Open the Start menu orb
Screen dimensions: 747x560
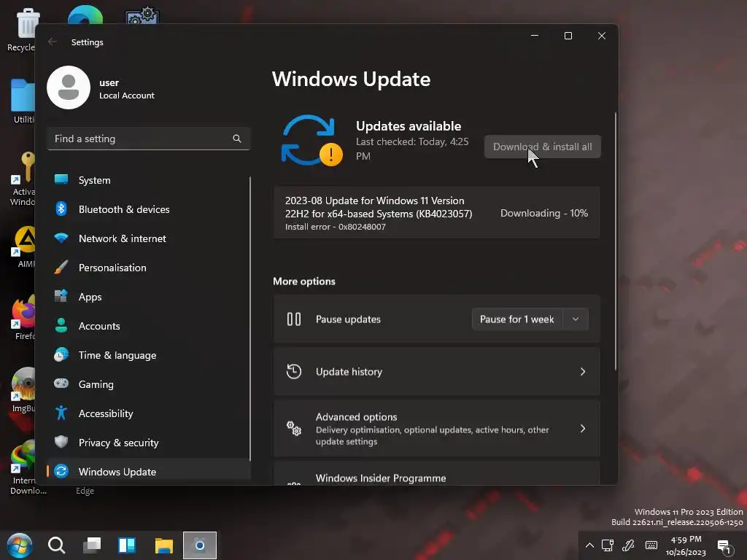point(20,545)
